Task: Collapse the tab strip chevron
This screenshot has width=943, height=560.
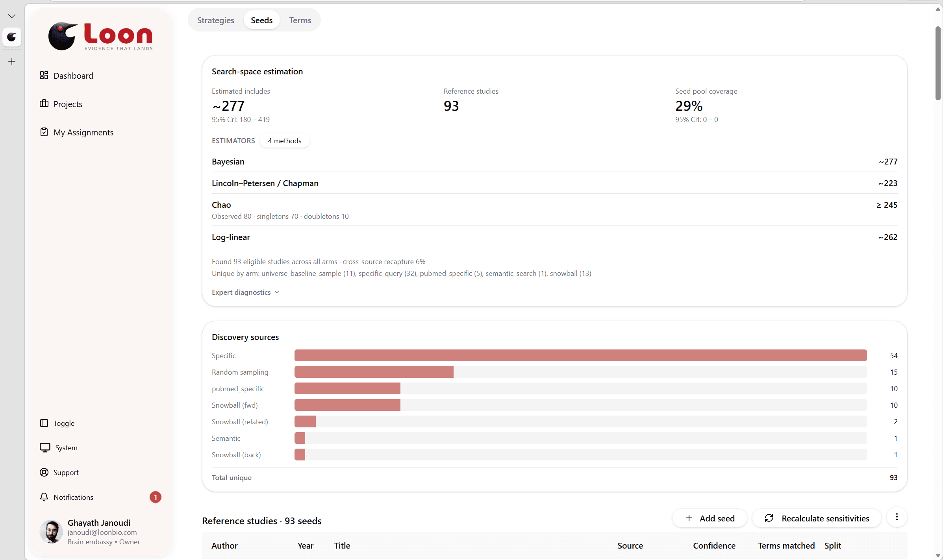Action: pos(12,16)
